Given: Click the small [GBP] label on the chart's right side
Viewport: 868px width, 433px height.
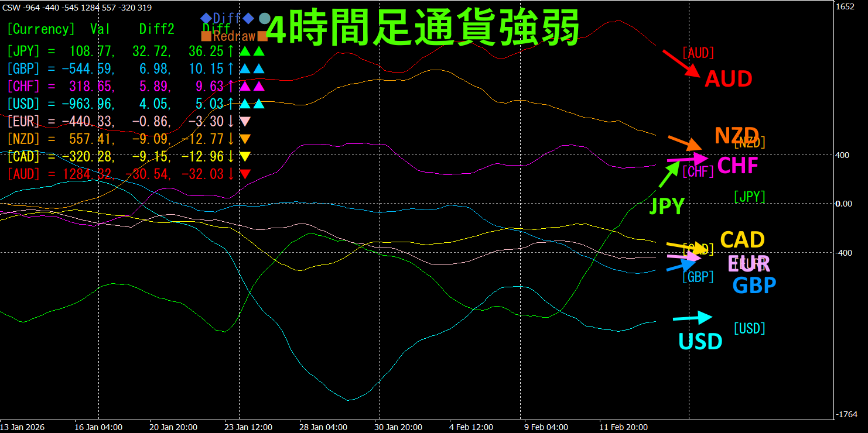Looking at the screenshot, I should click(x=698, y=277).
